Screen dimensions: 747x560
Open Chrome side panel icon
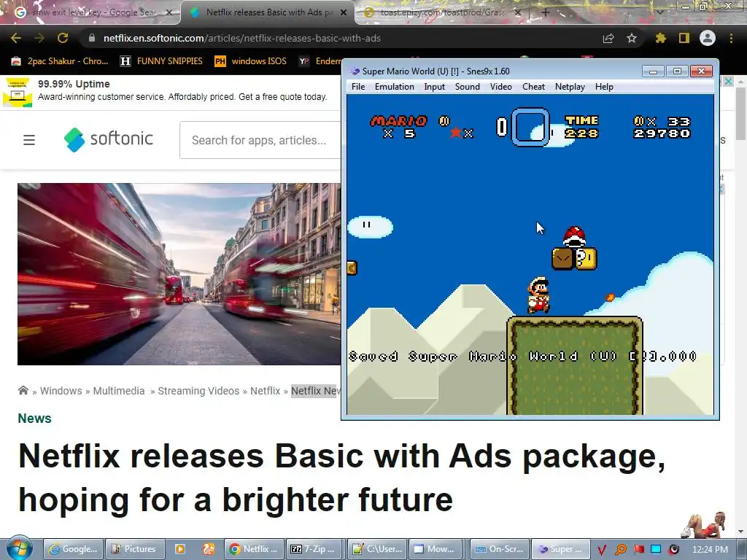[x=684, y=38]
